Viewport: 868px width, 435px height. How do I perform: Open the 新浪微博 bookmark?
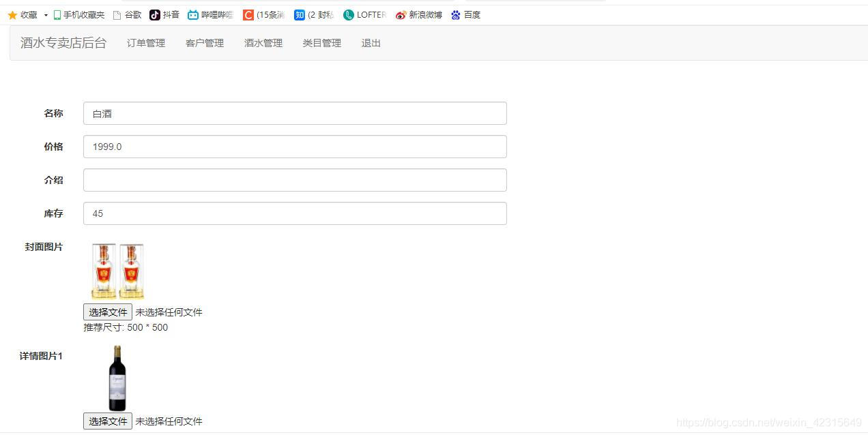[x=419, y=15]
